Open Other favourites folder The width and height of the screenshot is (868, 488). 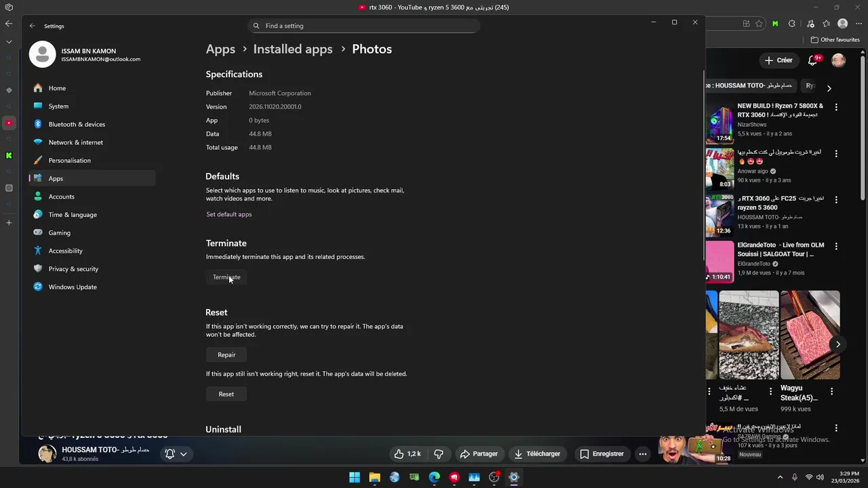click(x=835, y=40)
